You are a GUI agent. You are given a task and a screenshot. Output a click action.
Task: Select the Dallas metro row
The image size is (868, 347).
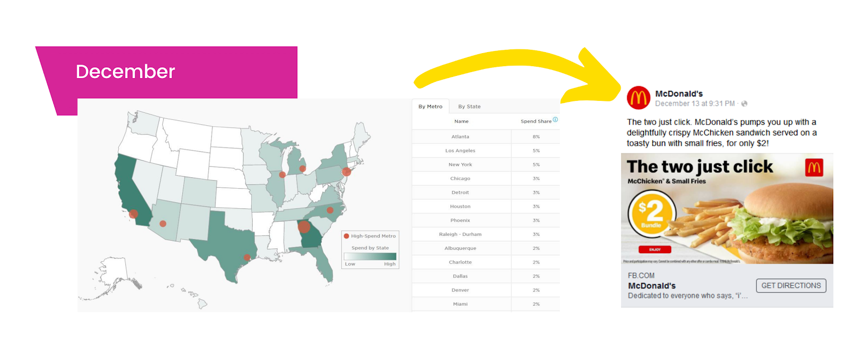(x=486, y=277)
